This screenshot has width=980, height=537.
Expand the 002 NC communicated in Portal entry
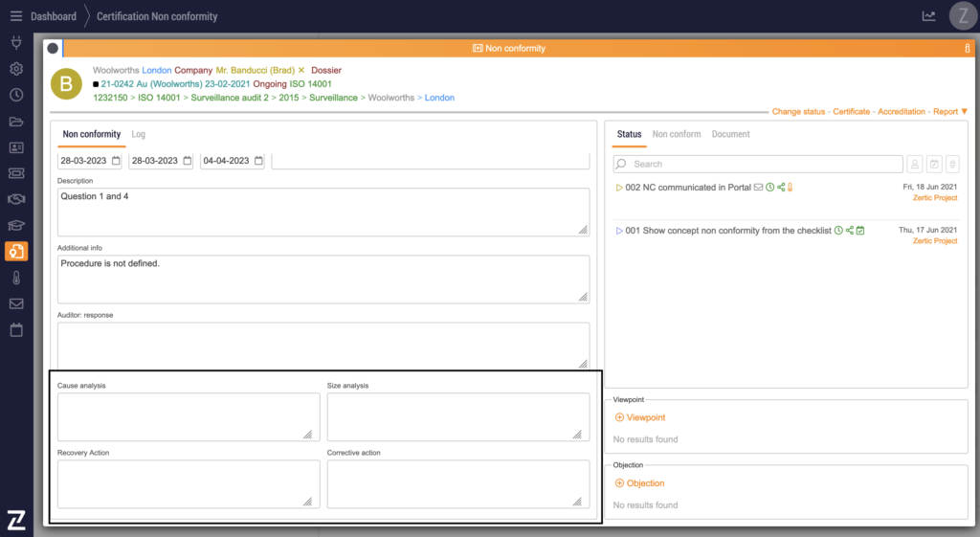[x=619, y=188]
